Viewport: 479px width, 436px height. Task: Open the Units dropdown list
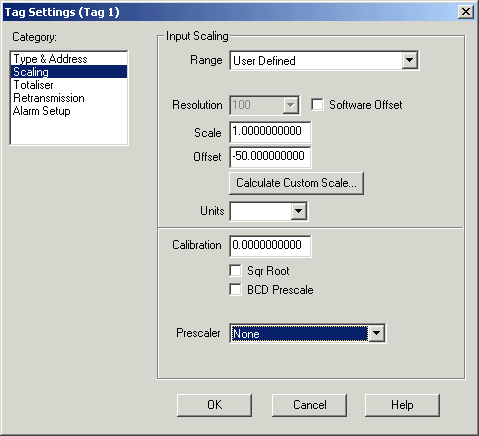pos(298,211)
